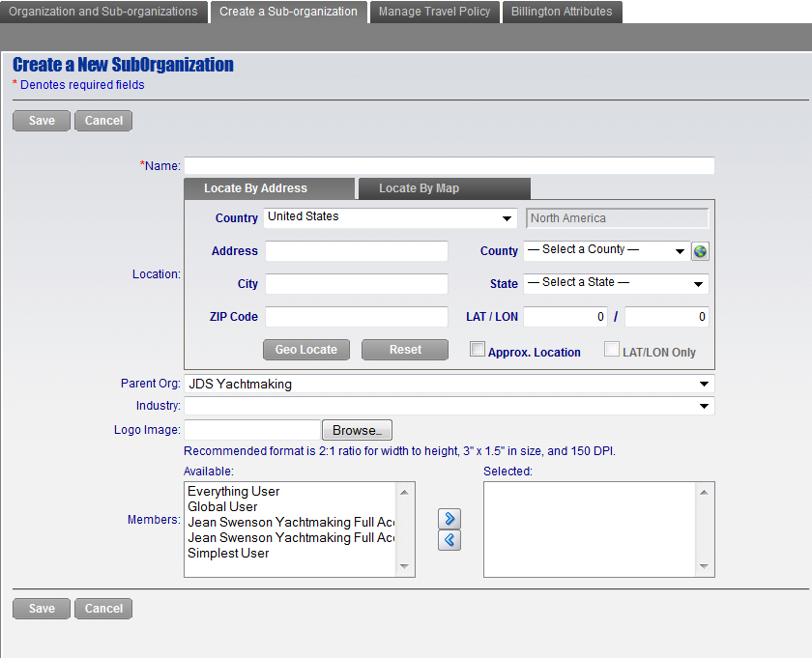This screenshot has width=812, height=658.
Task: Open the Select a State dropdown
Action: click(x=616, y=284)
